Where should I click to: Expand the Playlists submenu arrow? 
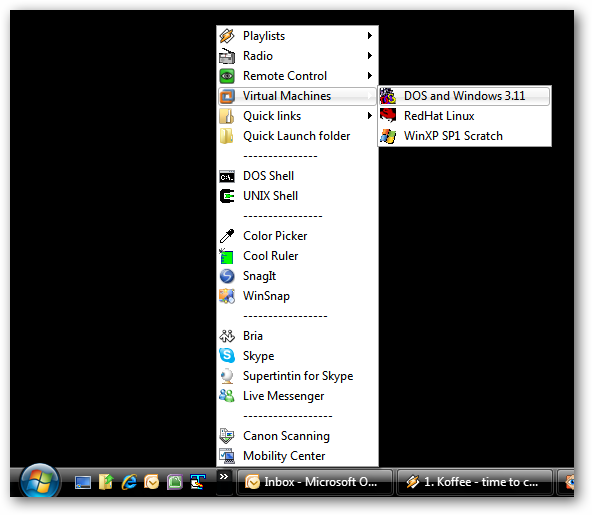[370, 35]
